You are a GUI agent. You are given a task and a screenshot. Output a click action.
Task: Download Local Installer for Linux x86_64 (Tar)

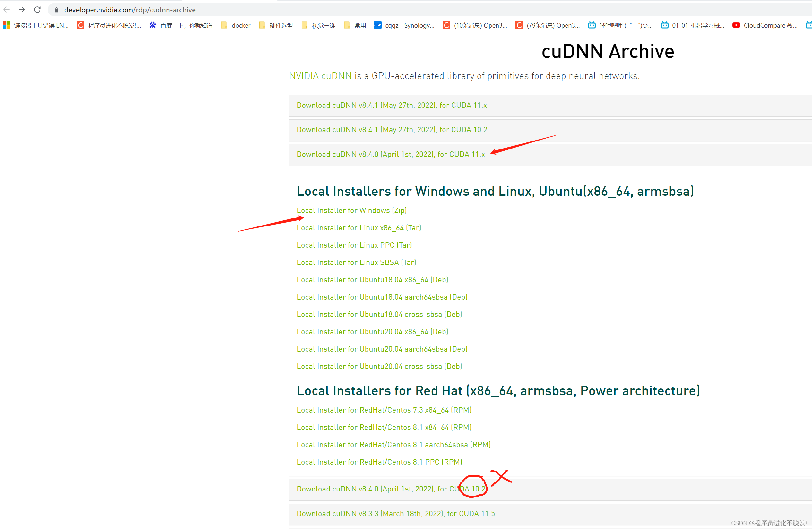[358, 228]
